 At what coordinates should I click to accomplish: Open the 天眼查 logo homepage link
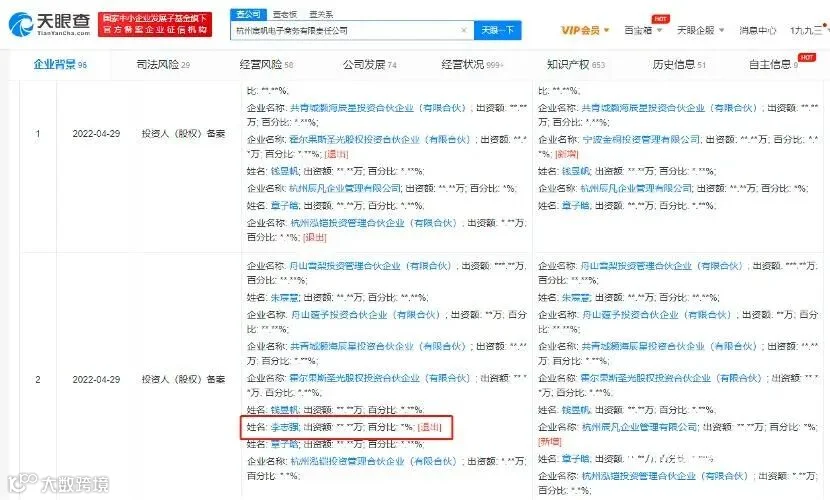point(50,24)
